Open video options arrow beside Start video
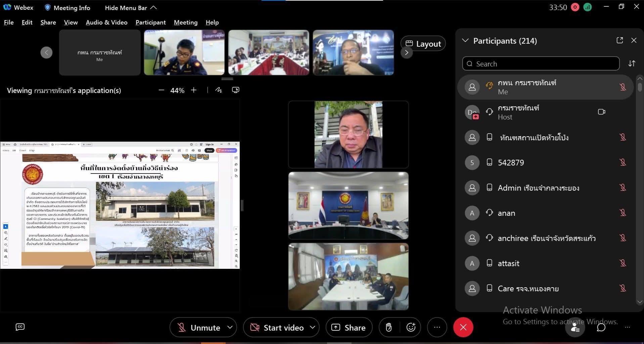Viewport: 644px width, 344px height. click(312, 327)
